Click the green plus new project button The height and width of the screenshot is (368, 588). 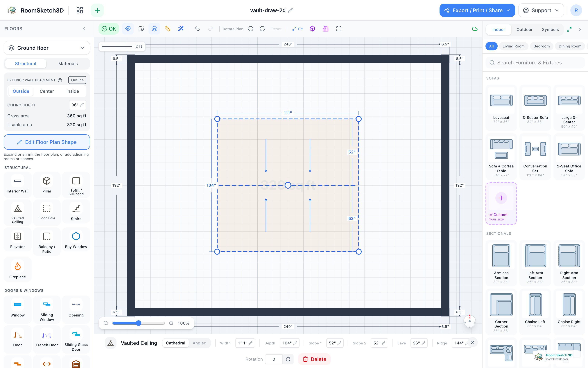coord(97,10)
